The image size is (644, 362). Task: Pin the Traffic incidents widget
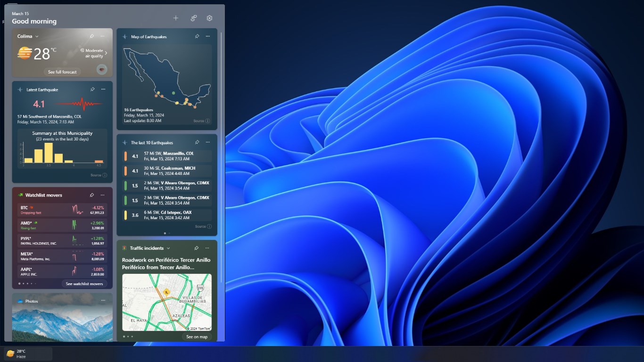tap(196, 248)
